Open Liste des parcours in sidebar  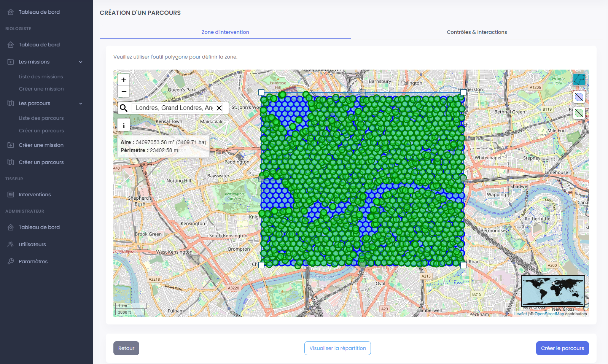click(x=41, y=118)
